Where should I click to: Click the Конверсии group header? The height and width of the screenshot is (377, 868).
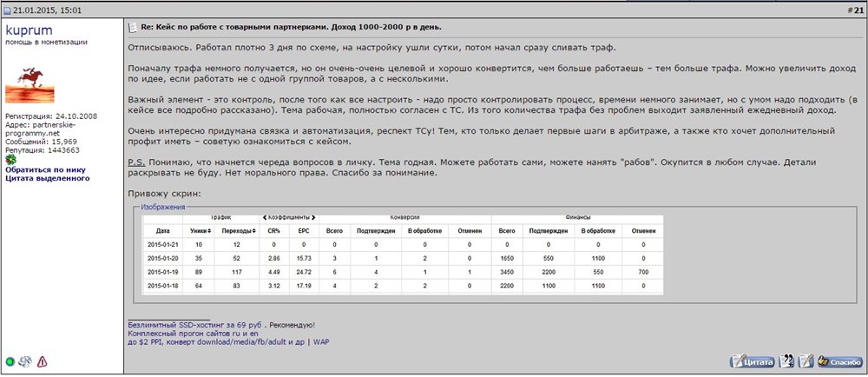pos(404,217)
